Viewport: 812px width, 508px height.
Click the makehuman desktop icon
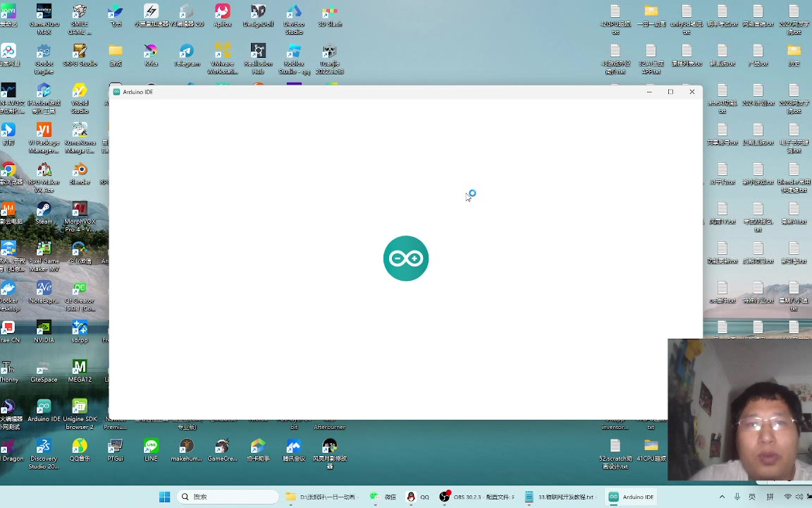coord(186,450)
